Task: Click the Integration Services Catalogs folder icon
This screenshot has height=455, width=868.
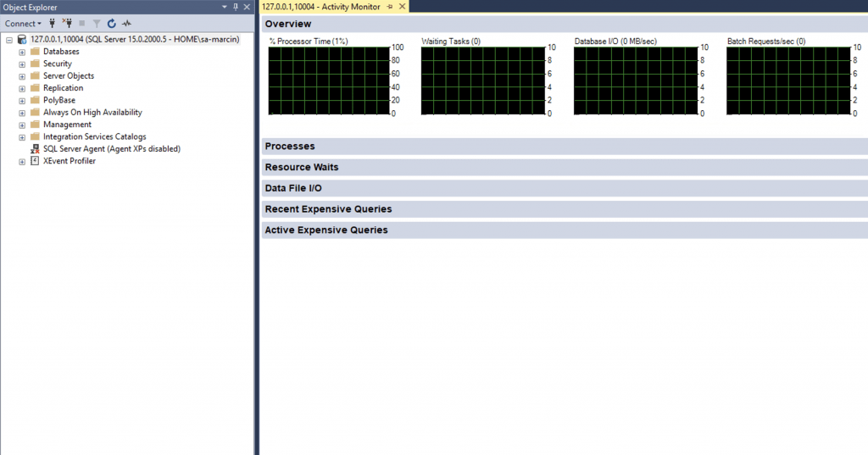Action: coord(35,136)
